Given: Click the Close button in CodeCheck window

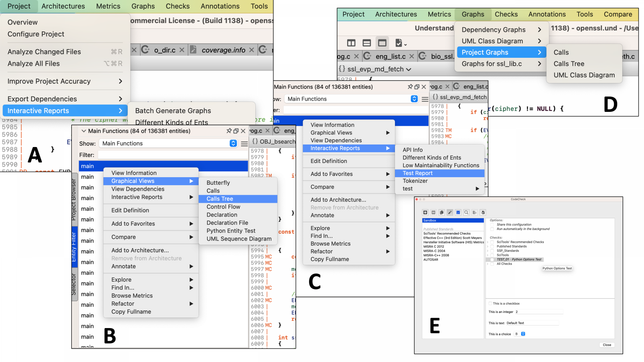Looking at the screenshot, I should [x=607, y=345].
